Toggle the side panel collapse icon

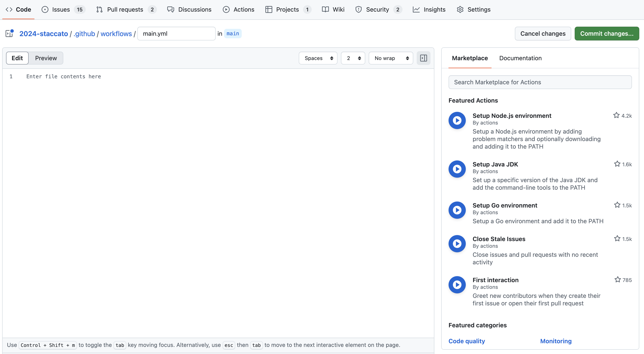pyautogui.click(x=423, y=58)
